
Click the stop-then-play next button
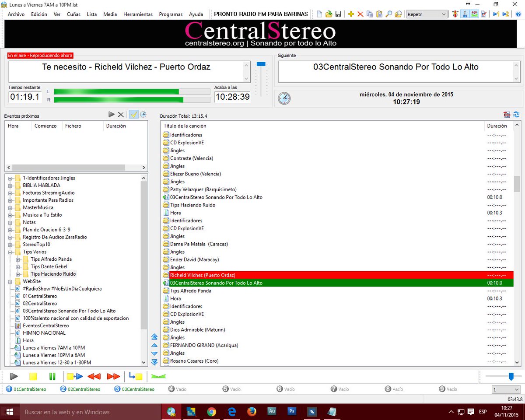pos(74,376)
